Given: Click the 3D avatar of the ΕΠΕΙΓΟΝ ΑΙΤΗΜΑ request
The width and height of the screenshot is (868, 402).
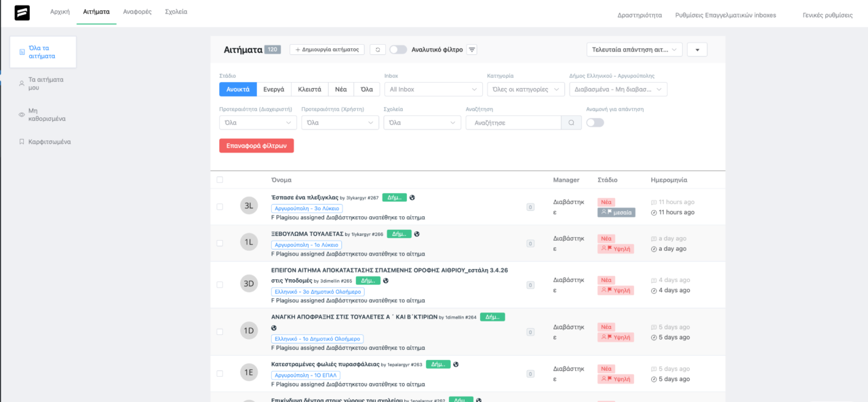Looking at the screenshot, I should coord(249,284).
